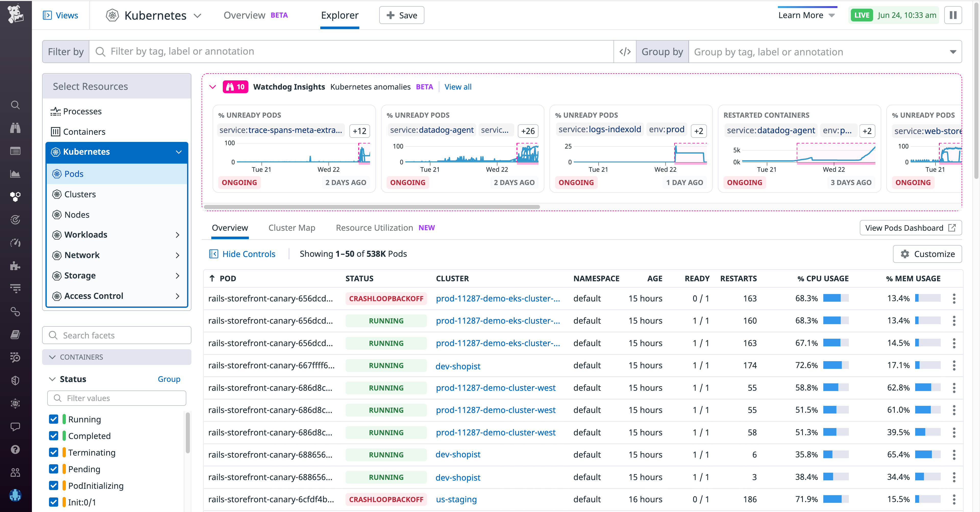Open the APM gauge icon
The height and width of the screenshot is (512, 980).
coord(15,242)
